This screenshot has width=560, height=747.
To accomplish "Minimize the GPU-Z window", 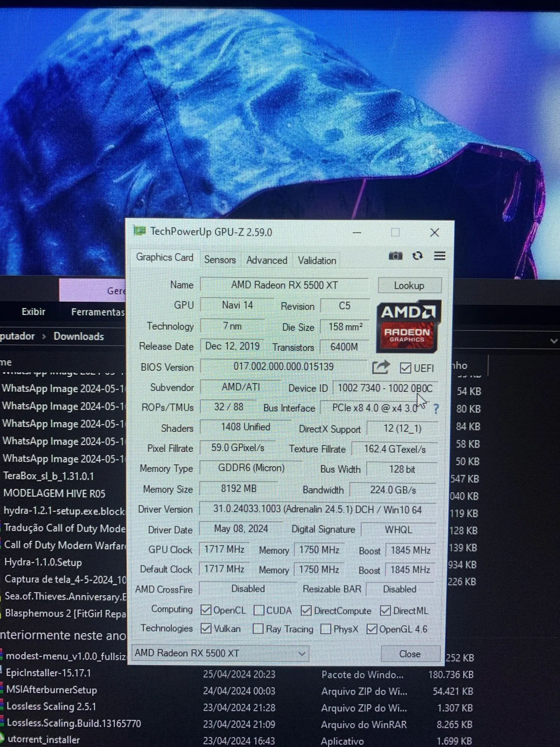I will point(357,233).
